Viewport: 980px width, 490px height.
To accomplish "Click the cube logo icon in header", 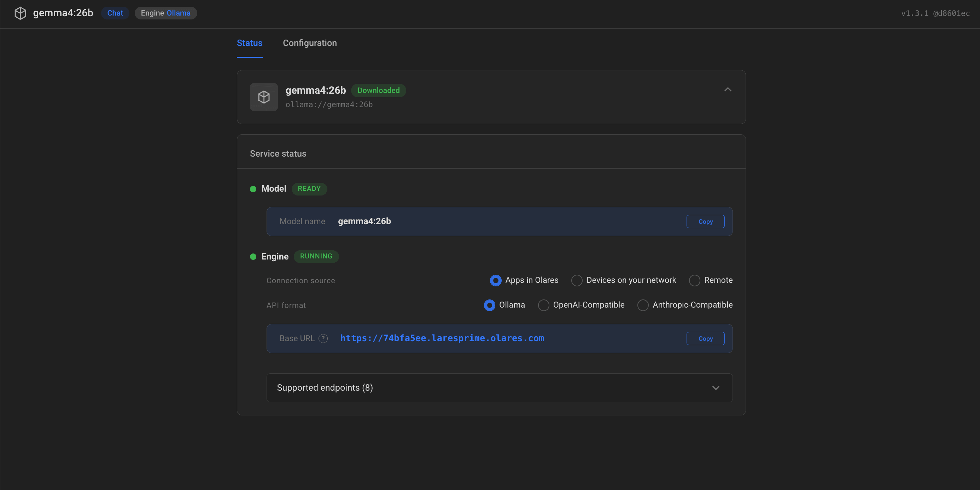I will tap(20, 13).
